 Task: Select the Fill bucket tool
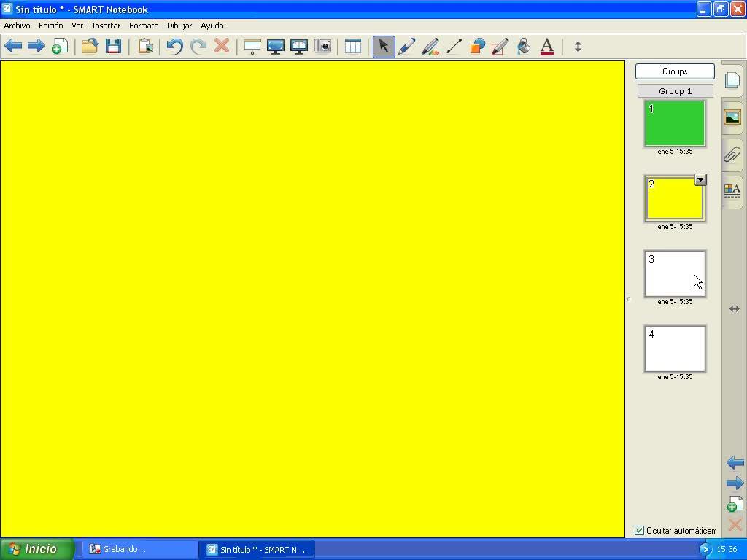523,47
